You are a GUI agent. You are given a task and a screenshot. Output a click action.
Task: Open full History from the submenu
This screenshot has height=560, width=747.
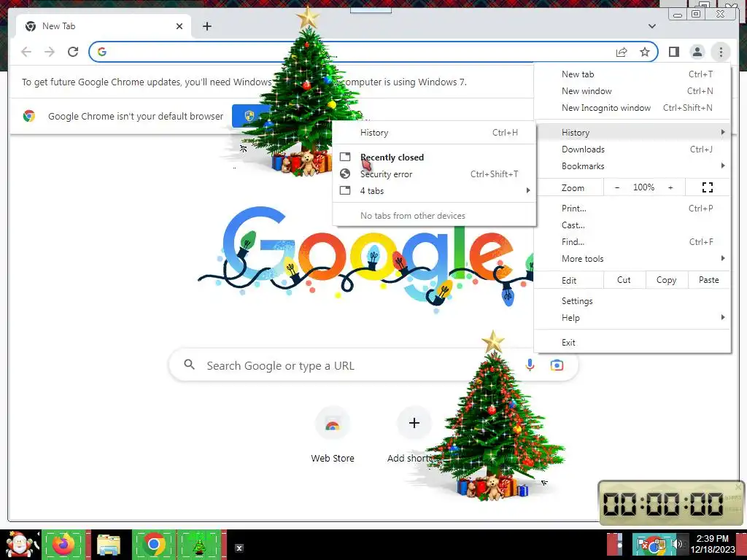(x=434, y=133)
